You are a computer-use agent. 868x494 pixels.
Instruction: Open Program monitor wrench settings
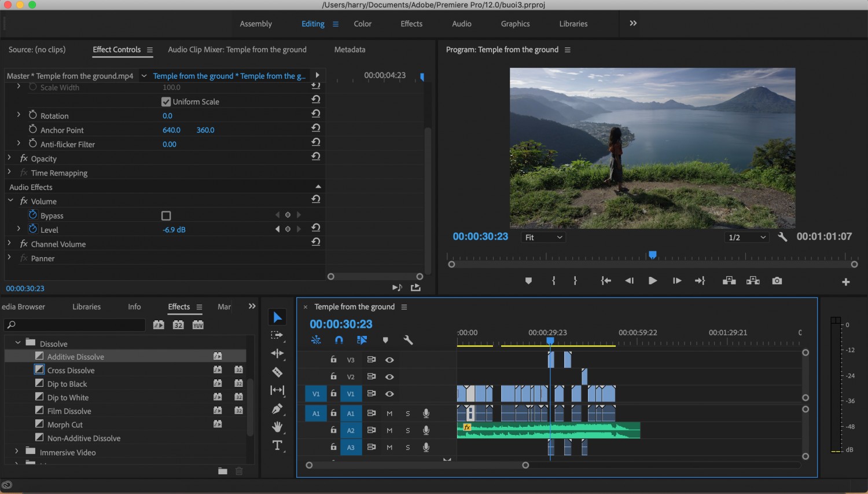pos(782,237)
